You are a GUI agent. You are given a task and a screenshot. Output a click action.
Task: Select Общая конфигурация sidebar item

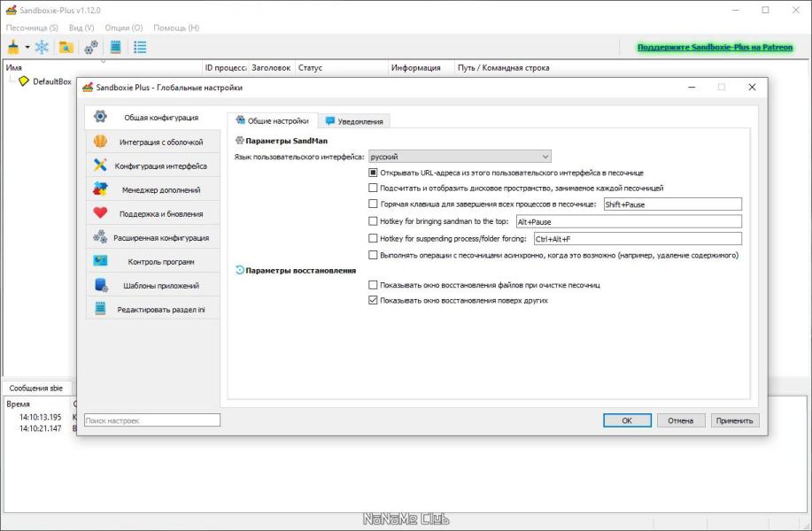click(x=153, y=118)
